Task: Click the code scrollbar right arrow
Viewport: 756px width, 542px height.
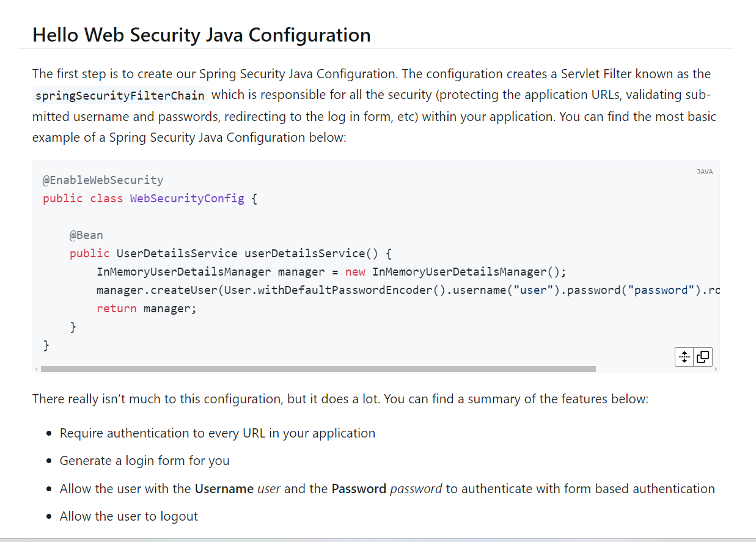Action: pos(716,369)
